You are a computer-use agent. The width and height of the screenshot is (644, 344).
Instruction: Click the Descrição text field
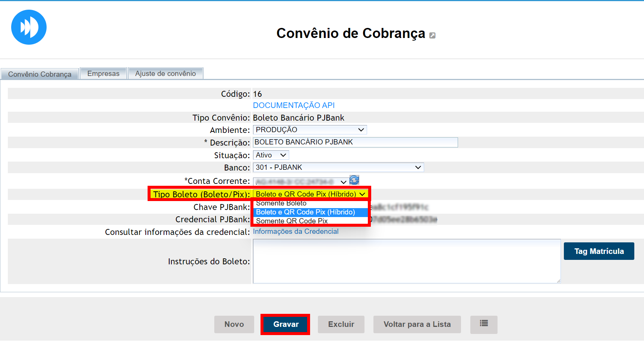pyautogui.click(x=355, y=142)
